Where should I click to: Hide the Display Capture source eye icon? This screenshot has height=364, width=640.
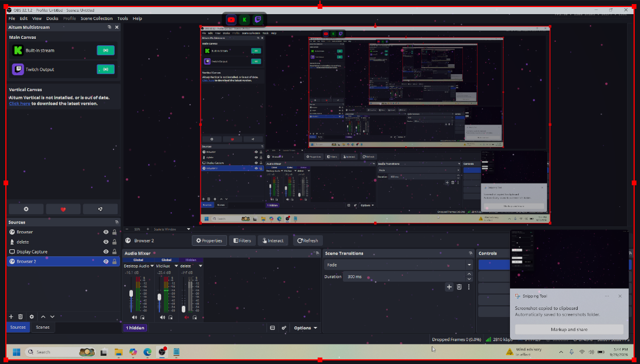coord(106,251)
